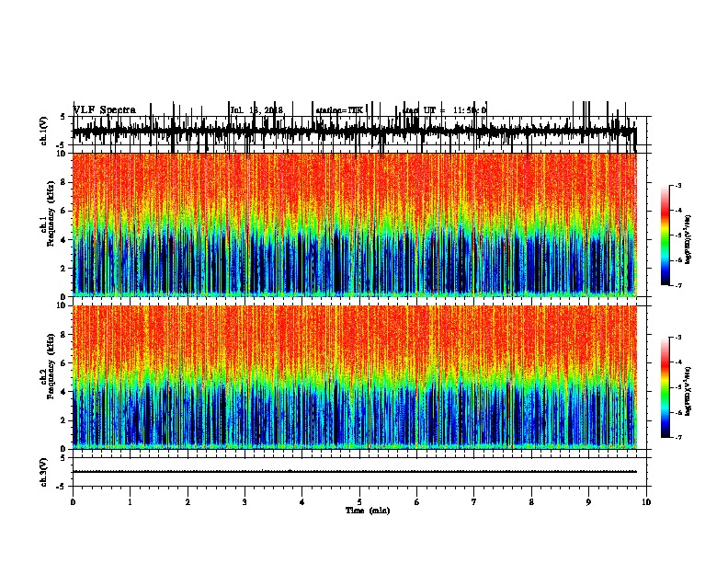Viewport: 728px width, 563px height.
Task: Click the ch.1 voltage waveform trace
Action: pos(354,131)
